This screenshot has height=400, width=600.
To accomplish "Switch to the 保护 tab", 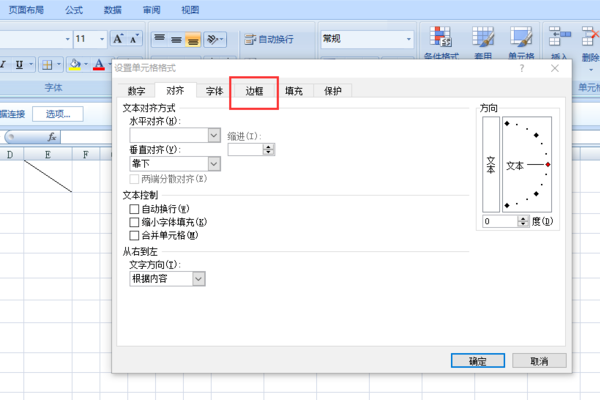I will [x=333, y=91].
